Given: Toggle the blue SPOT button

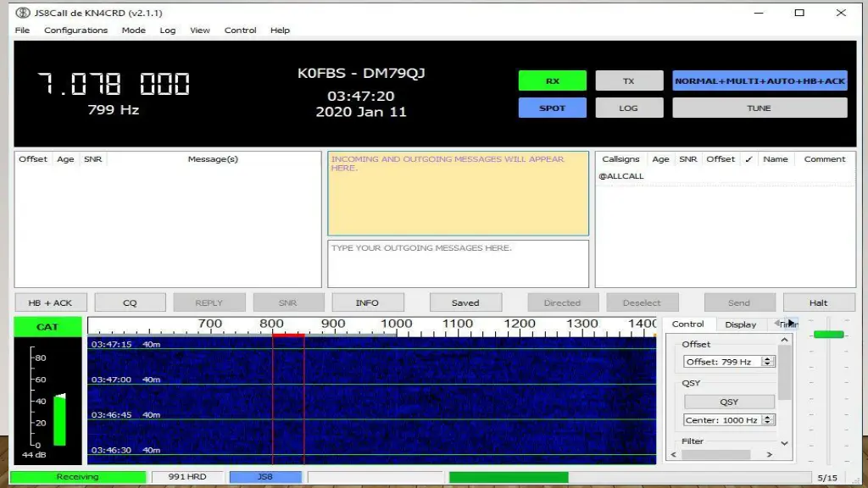Looking at the screenshot, I should [x=553, y=108].
